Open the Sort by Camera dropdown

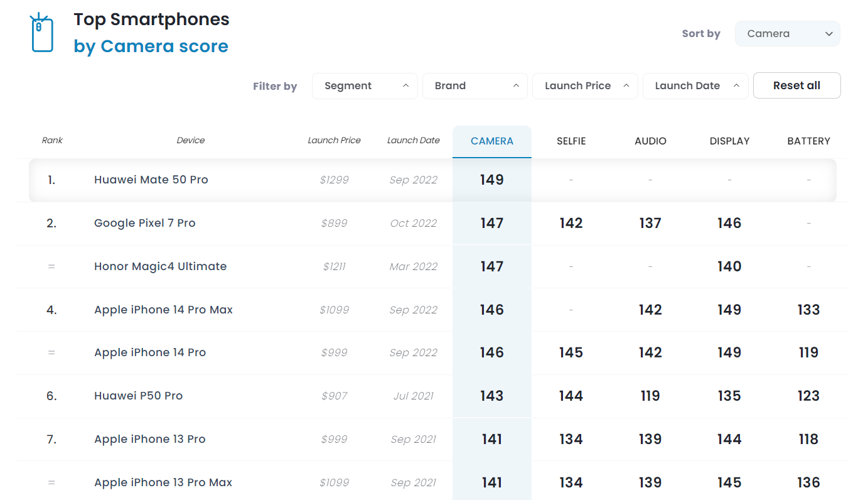[786, 34]
